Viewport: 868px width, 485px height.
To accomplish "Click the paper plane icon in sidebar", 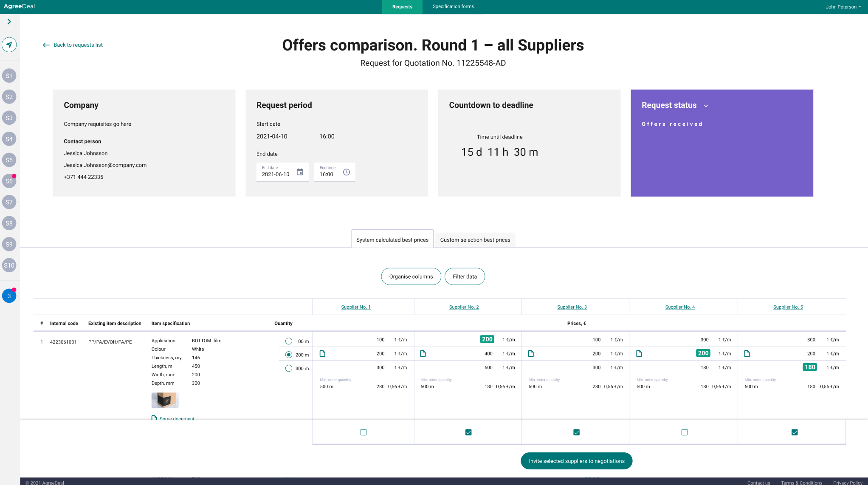I will click(x=9, y=45).
